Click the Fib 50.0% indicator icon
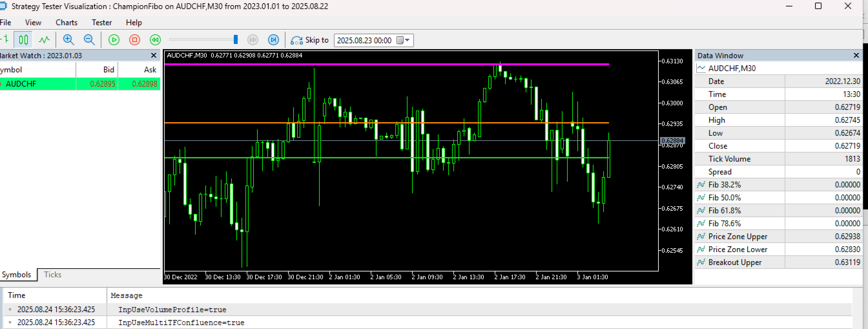The image size is (868, 329). 701,198
